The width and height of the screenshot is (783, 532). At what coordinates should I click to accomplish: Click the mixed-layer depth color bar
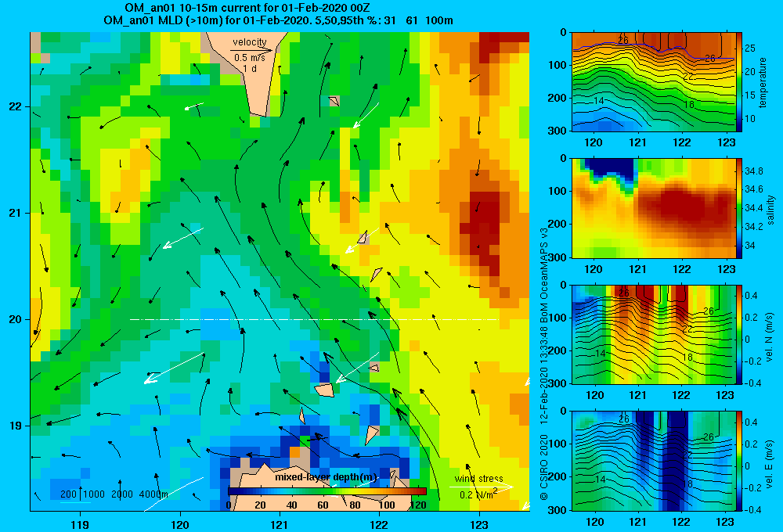[327, 491]
